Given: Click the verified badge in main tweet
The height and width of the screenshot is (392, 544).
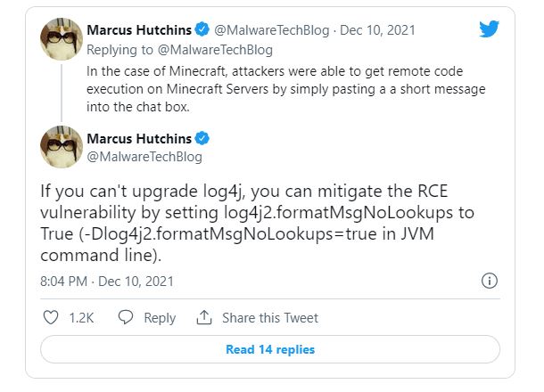Looking at the screenshot, I should [x=202, y=138].
